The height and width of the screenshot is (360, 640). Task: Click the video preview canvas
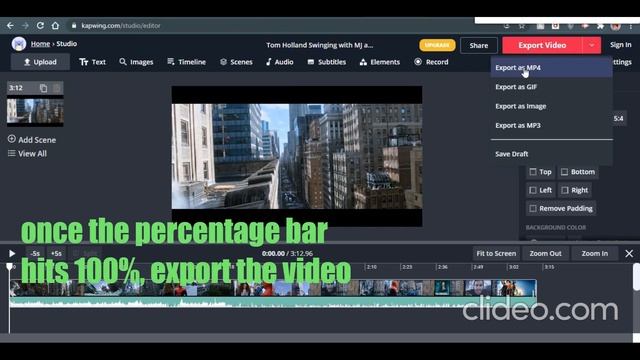pos(297,156)
